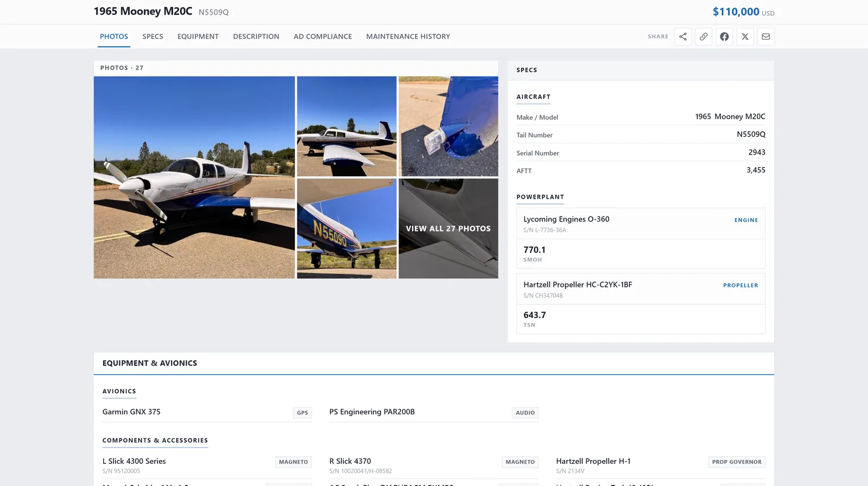Click the Aircraft section heading
The height and width of the screenshot is (486, 868).
pyautogui.click(x=533, y=97)
